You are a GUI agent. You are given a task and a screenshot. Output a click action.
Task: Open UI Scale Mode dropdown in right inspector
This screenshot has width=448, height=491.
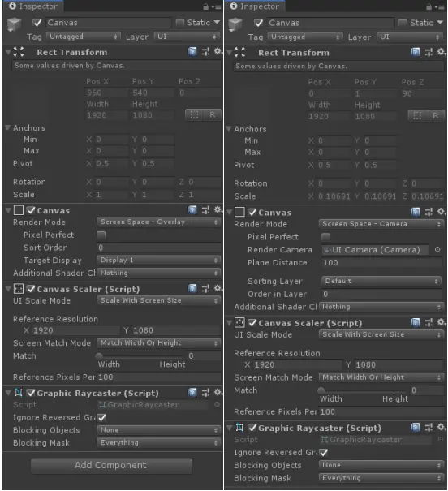[x=381, y=334]
